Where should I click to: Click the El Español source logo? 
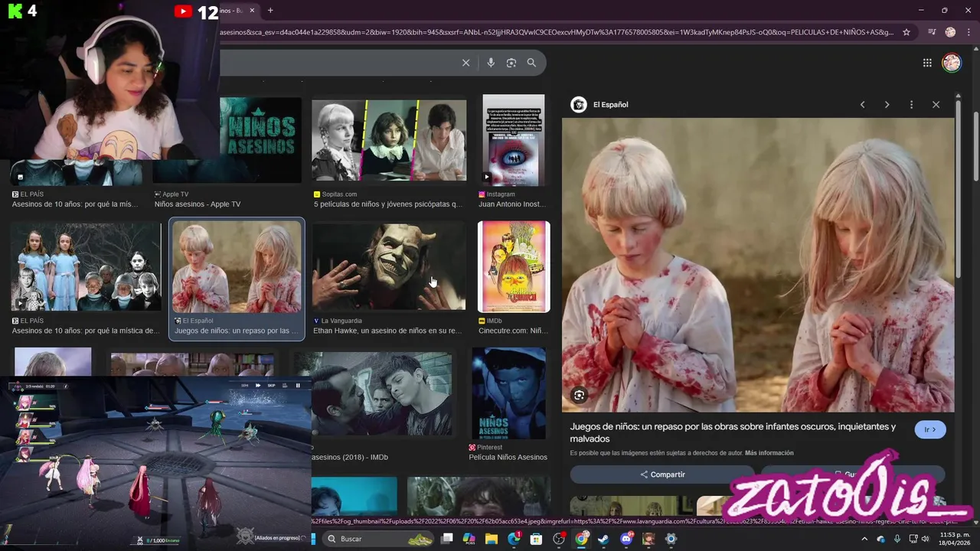[x=579, y=105]
